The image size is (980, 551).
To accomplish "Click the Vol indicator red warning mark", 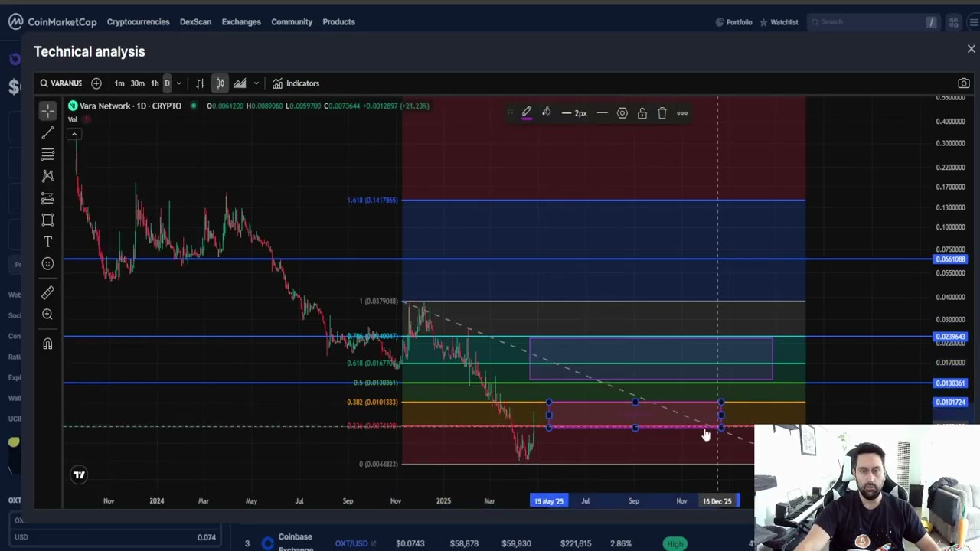I will [87, 119].
